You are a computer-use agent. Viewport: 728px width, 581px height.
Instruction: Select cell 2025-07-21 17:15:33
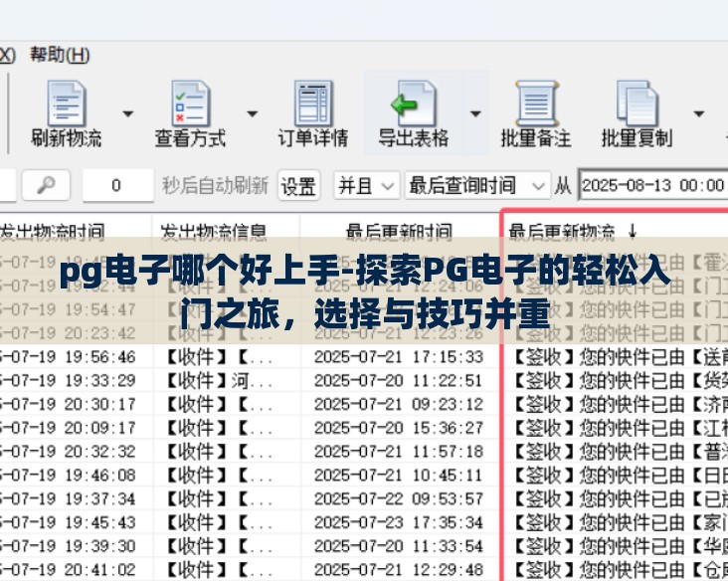click(x=399, y=357)
